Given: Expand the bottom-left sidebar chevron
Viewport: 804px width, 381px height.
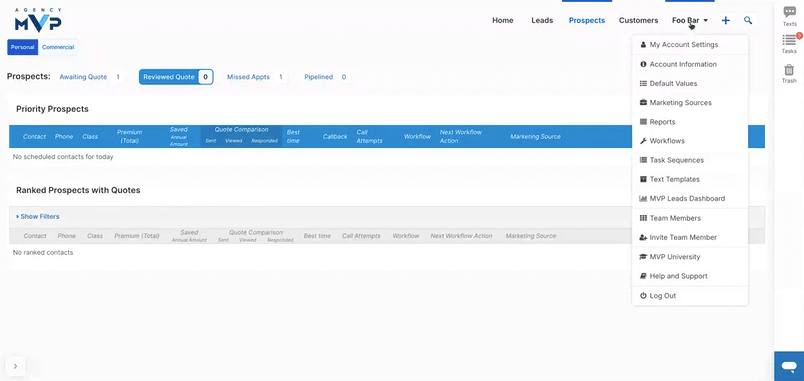Looking at the screenshot, I should tap(15, 366).
